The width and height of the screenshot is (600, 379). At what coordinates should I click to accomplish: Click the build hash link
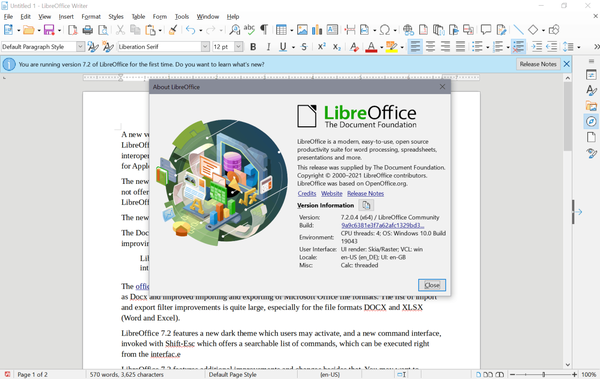[x=383, y=225]
